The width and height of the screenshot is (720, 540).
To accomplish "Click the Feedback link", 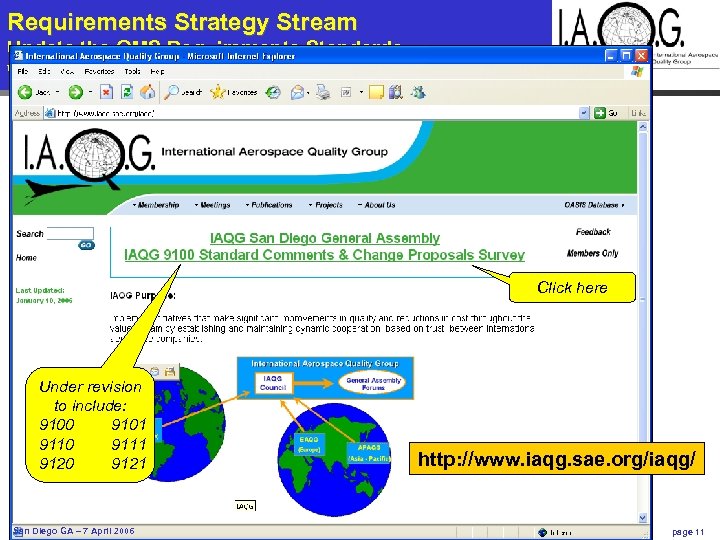I will pyautogui.click(x=593, y=232).
